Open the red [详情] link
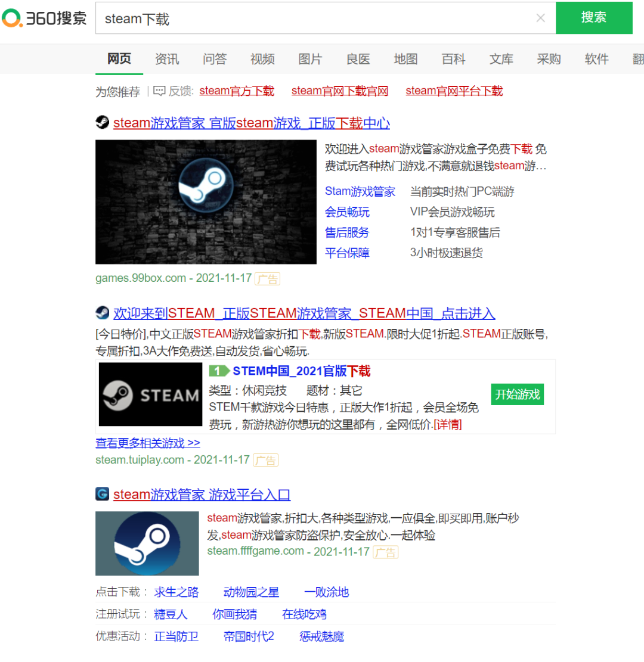The width and height of the screenshot is (644, 662). coord(448,424)
